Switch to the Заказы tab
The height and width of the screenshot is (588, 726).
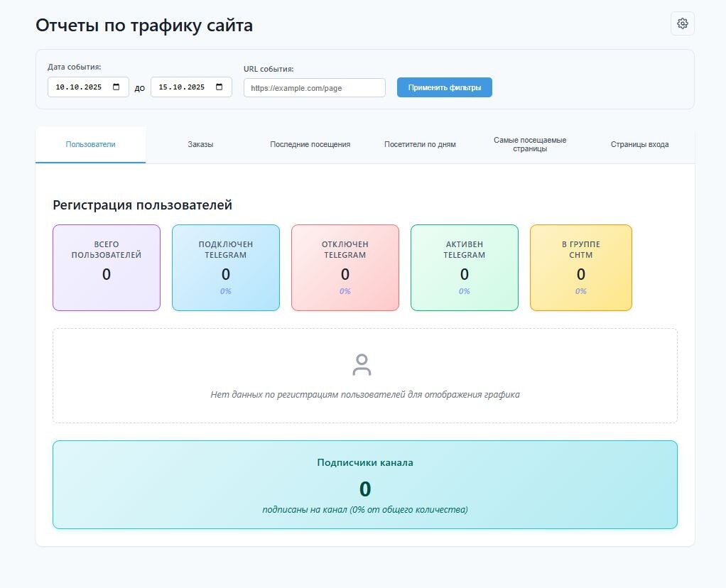(x=200, y=145)
